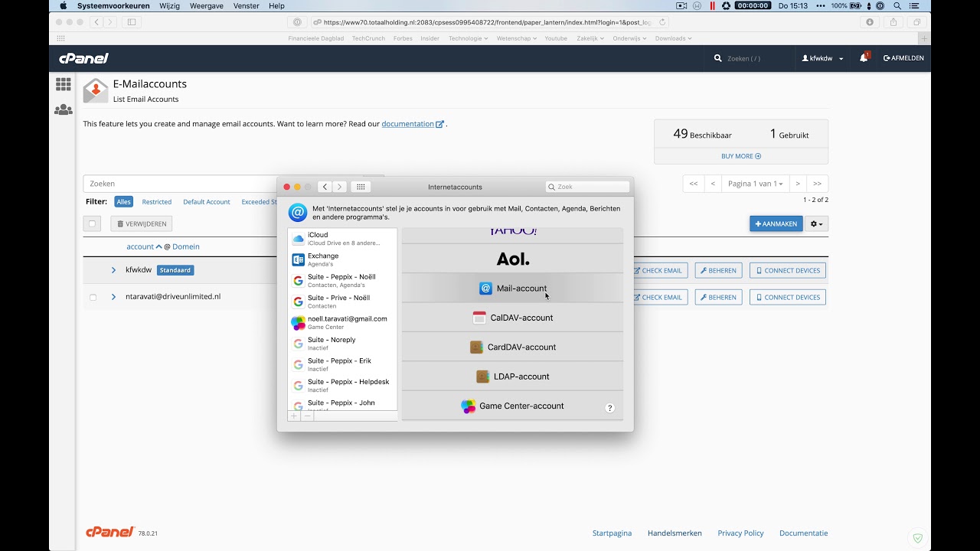This screenshot has width=980, height=551.
Task: Click the Apple menu icon
Action: click(64, 5)
